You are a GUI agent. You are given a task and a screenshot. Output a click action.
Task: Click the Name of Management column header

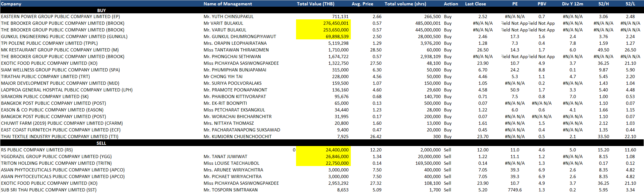[228, 4]
